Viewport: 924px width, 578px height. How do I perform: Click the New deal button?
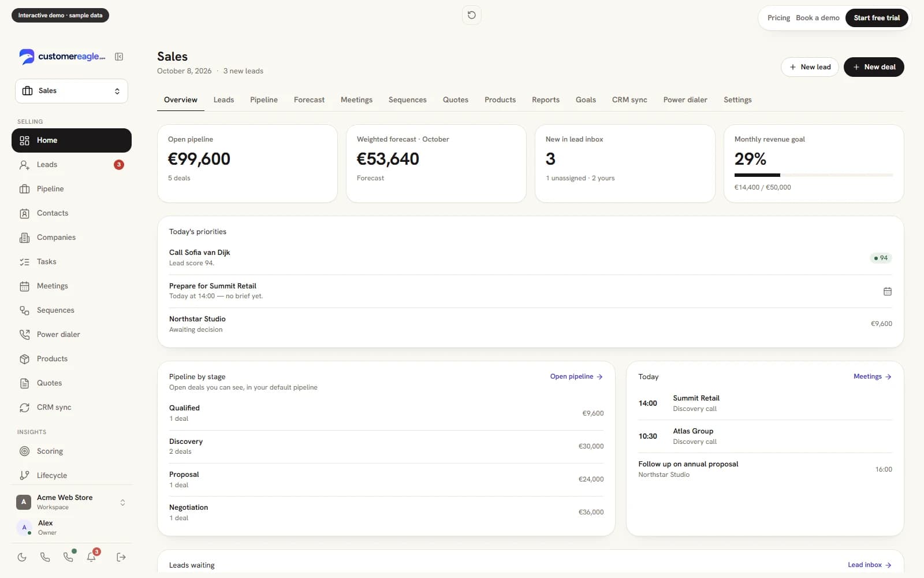tap(874, 67)
